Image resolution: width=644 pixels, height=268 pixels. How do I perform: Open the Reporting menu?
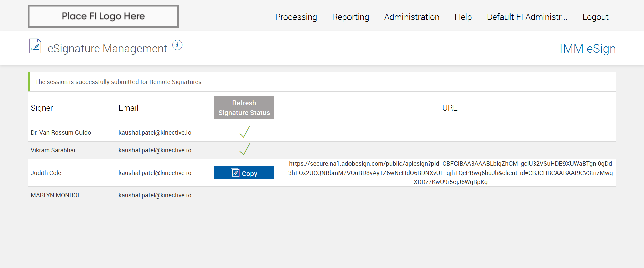coord(351,17)
